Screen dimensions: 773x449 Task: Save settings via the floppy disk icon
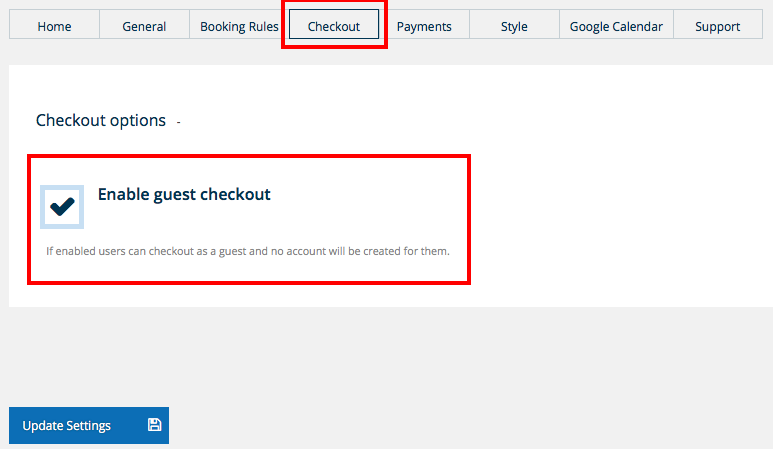click(154, 425)
